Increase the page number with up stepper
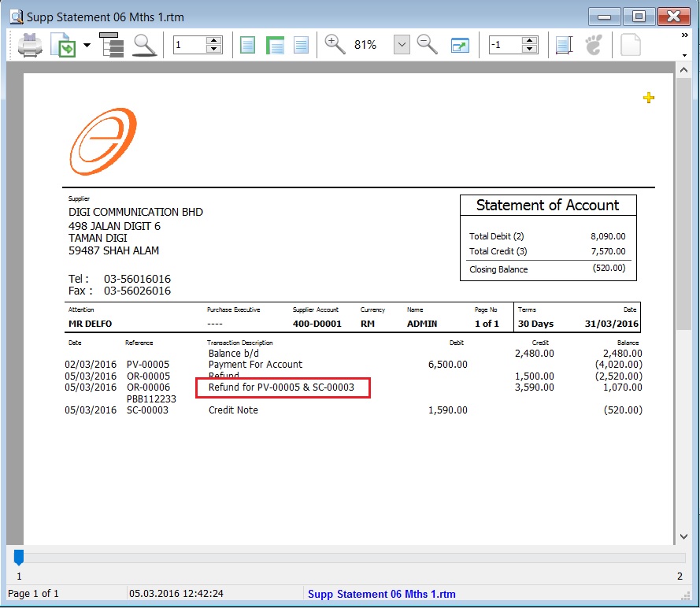 coord(214,39)
